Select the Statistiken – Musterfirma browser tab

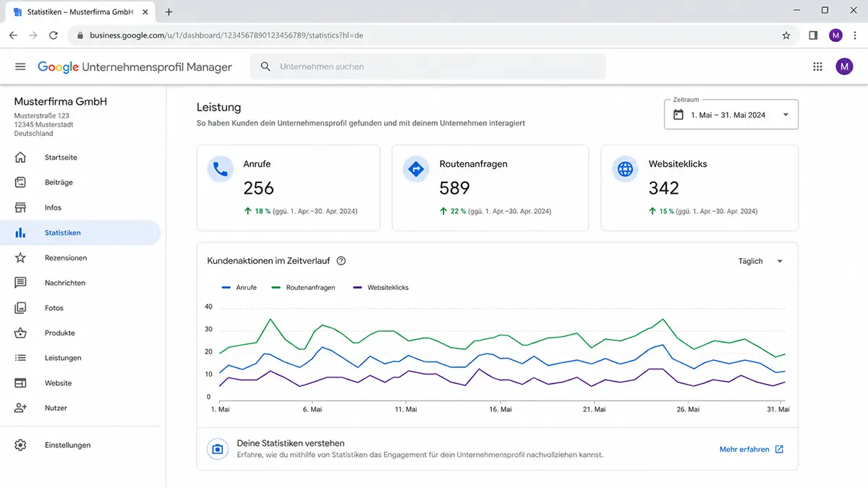tap(80, 12)
